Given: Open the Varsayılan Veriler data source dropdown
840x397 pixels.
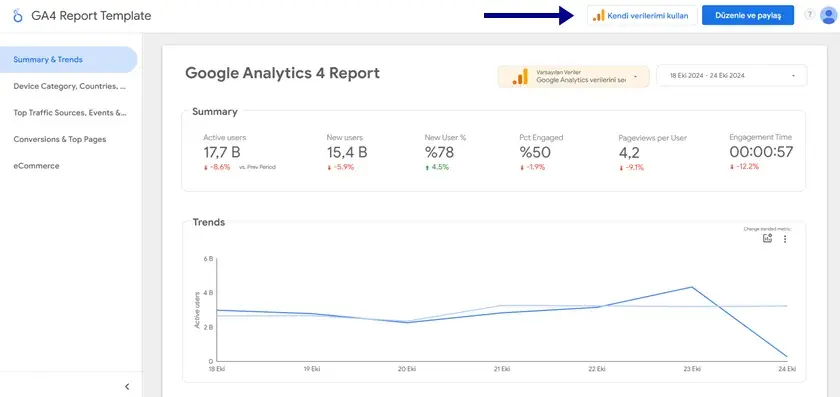Looking at the screenshot, I should (573, 77).
